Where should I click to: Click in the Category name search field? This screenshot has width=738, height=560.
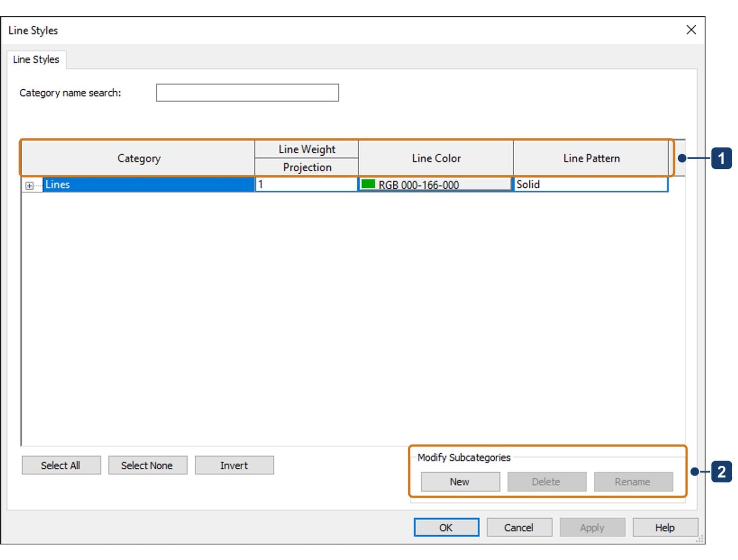tap(247, 93)
